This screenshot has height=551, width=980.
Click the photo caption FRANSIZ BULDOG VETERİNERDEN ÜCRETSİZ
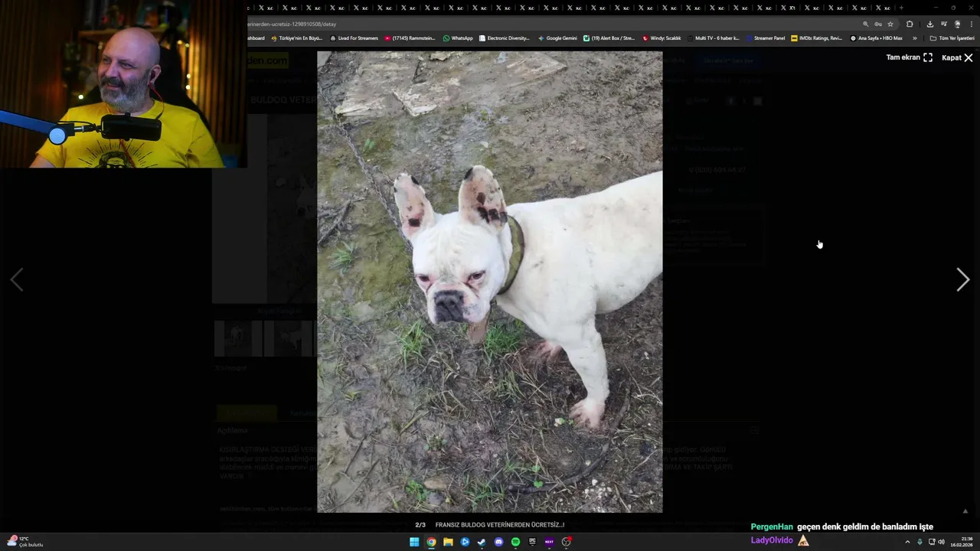(499, 525)
